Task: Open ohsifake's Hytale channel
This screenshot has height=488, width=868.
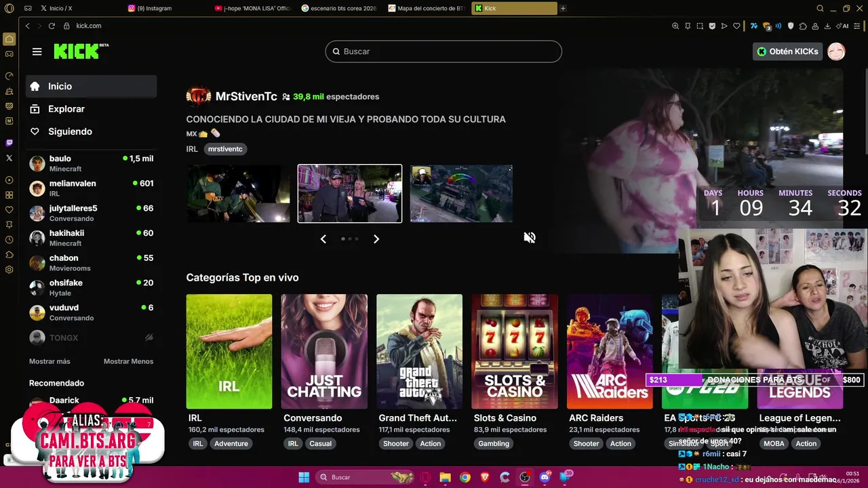Action: point(92,287)
